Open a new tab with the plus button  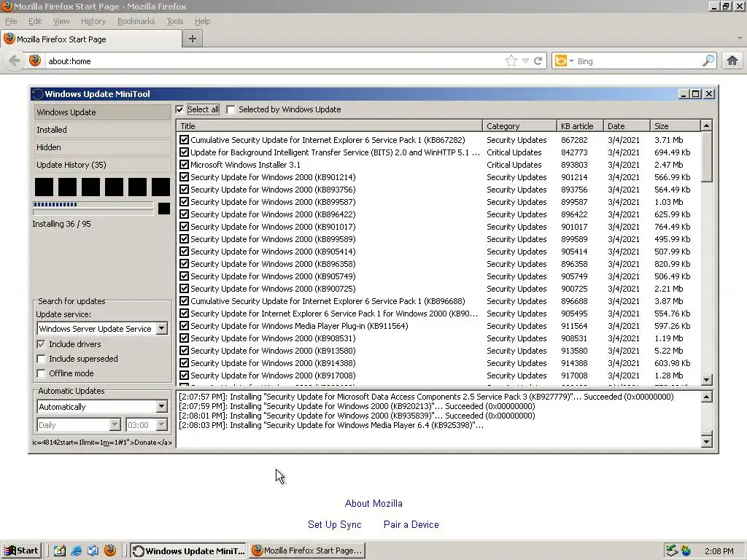tap(193, 39)
